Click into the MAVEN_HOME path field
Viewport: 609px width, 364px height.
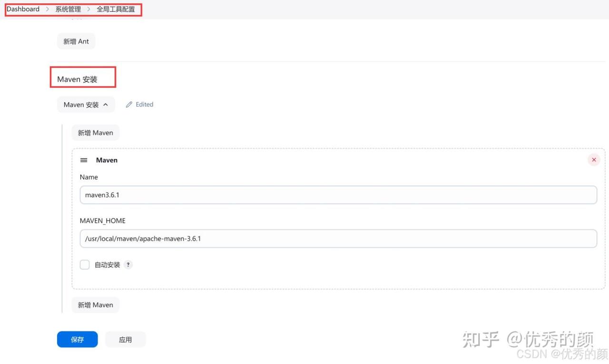point(338,239)
